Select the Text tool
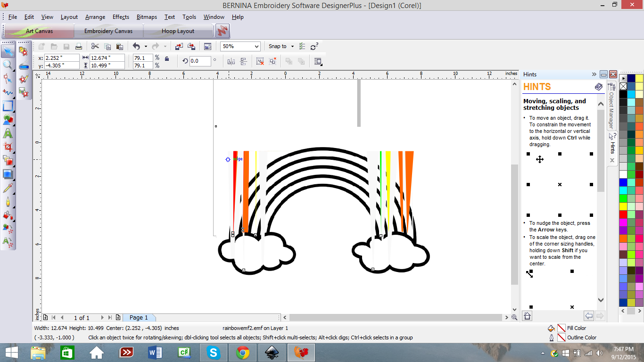The height and width of the screenshot is (362, 644). [8, 133]
